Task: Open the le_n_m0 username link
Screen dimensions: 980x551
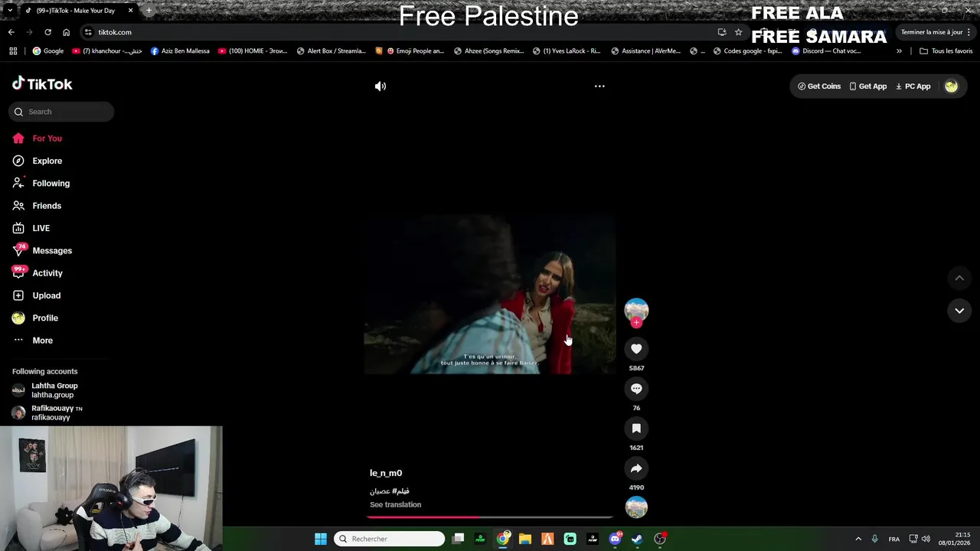Action: pyautogui.click(x=386, y=473)
